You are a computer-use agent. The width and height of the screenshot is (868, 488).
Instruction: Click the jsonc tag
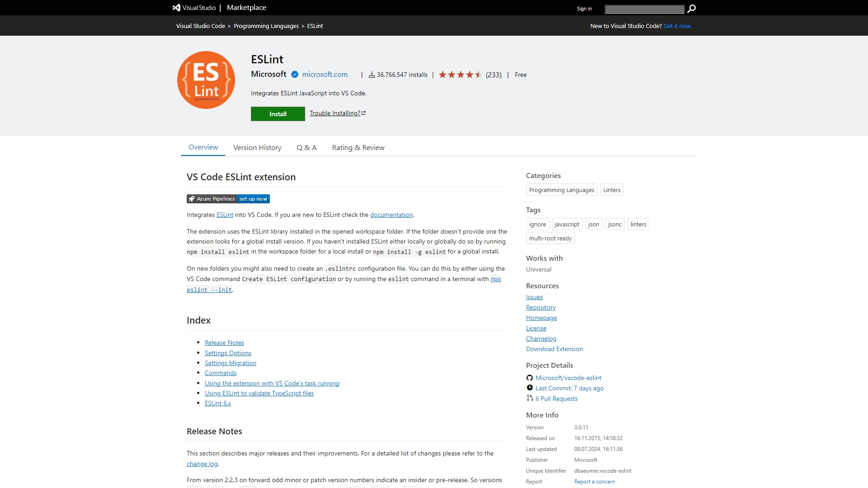[x=614, y=224]
